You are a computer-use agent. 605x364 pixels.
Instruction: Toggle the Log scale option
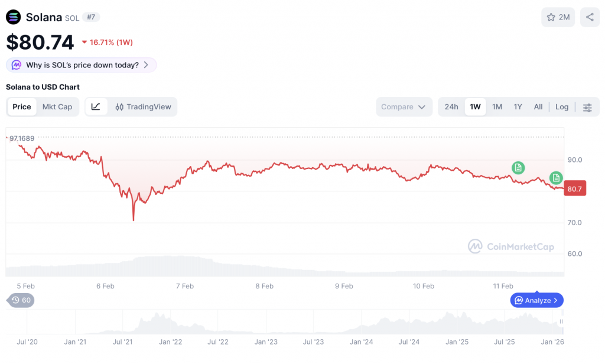click(562, 107)
